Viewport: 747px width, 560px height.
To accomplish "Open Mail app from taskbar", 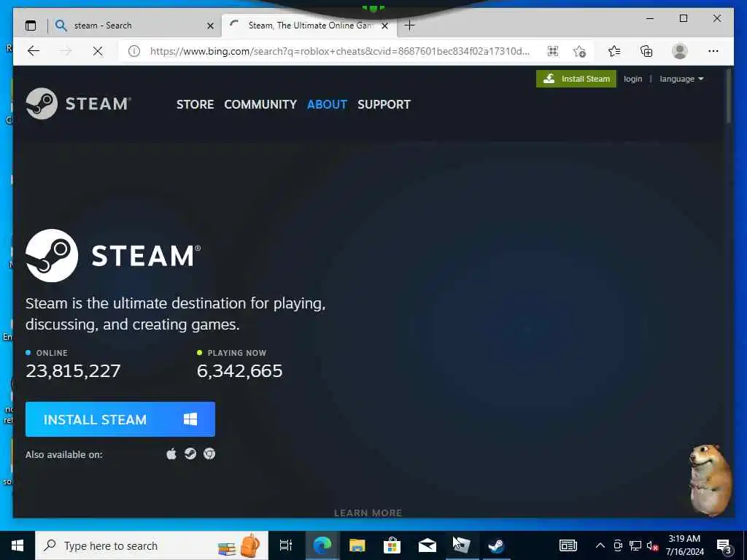I will pos(427,545).
